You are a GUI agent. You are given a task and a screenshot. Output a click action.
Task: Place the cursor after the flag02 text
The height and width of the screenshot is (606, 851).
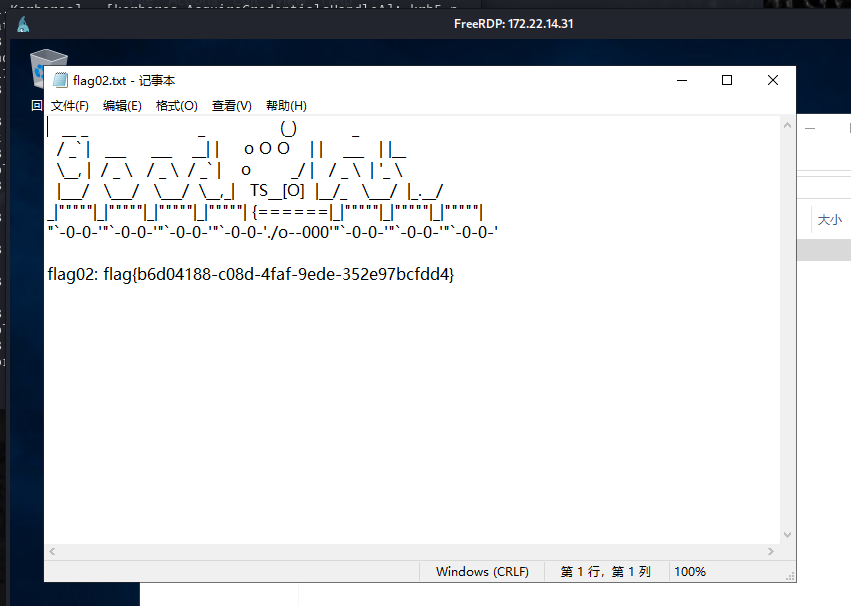pos(456,273)
